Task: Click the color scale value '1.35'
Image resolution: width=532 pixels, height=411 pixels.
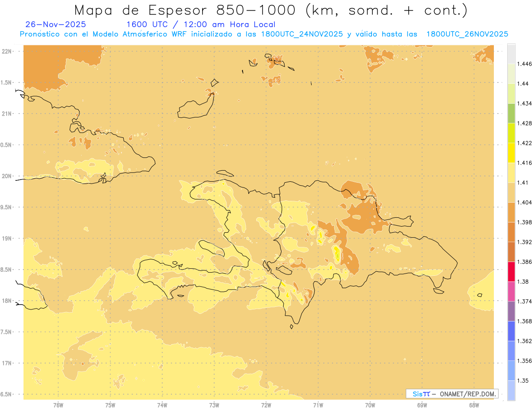Action: (x=523, y=380)
